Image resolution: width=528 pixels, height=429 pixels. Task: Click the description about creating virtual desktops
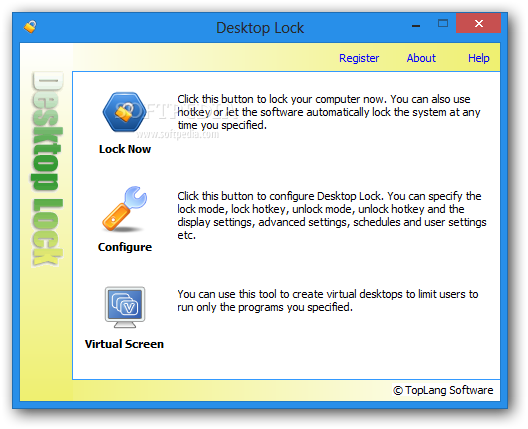coord(328,301)
